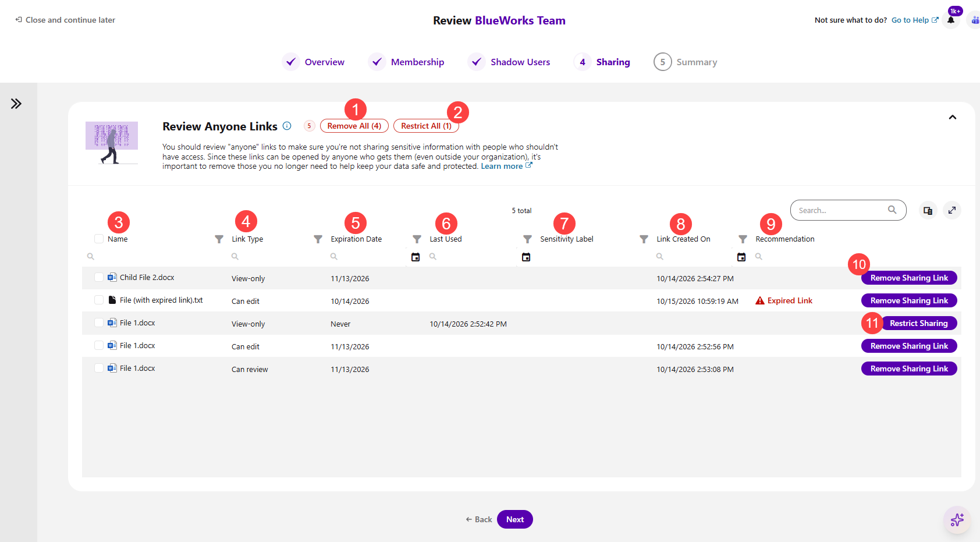Open the AI assistant sparkle button
980x542 pixels.
point(957,519)
